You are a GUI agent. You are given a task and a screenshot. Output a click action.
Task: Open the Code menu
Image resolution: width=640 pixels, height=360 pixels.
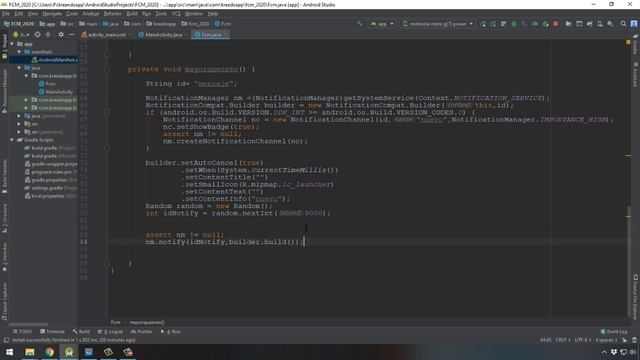[71, 14]
